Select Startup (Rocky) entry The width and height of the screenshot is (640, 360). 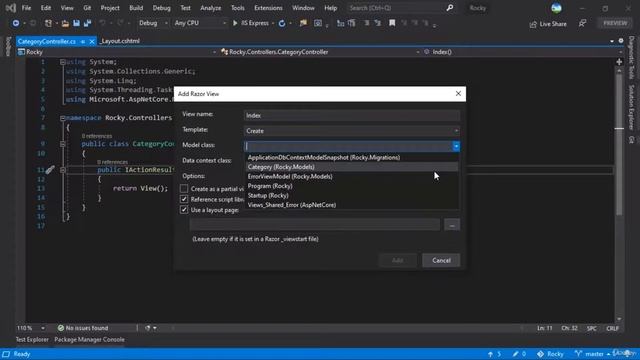[352, 196]
